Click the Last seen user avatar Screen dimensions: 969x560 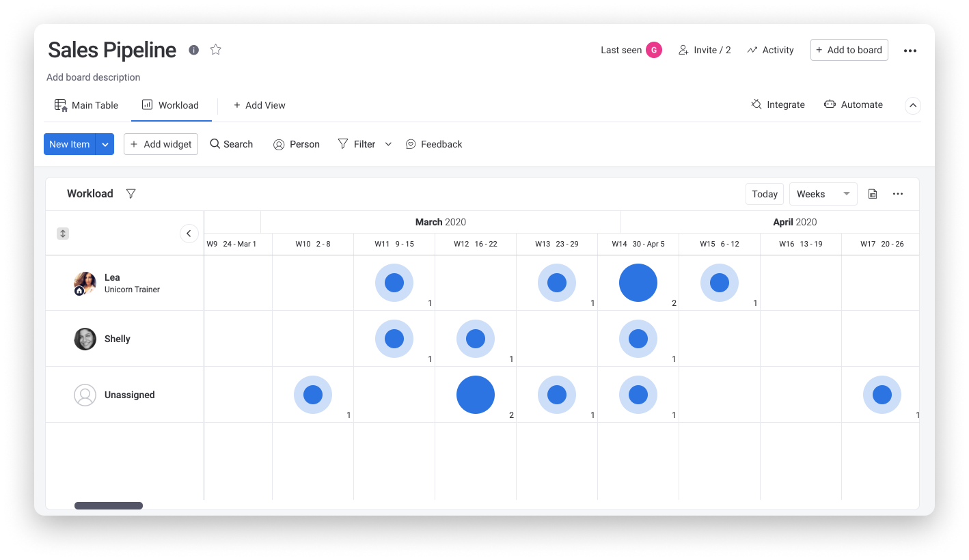(x=654, y=50)
